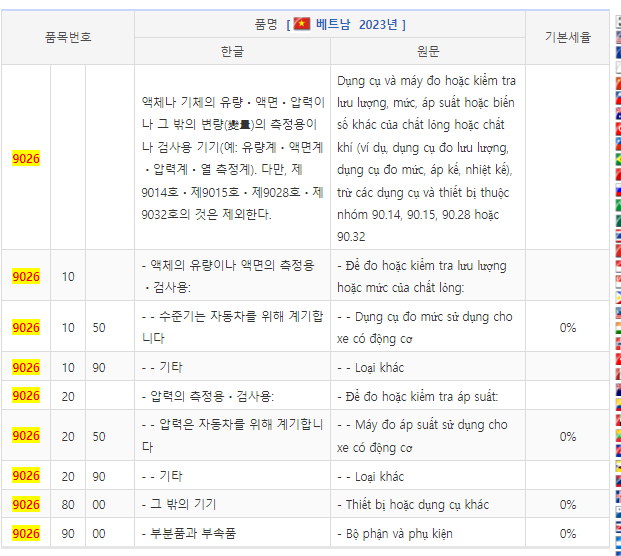Viewport: 621px width, 556px height.
Task: Click 9026 code in 그 밖의 기기 row
Action: pyautogui.click(x=26, y=505)
